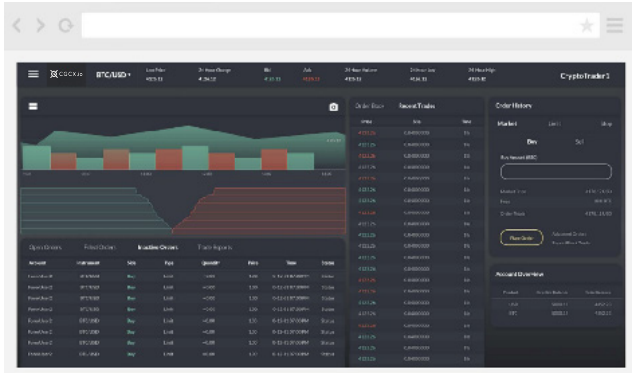Click the 24 Hour High header stat
Image resolution: width=633 pixels, height=373 pixels.
click(x=482, y=74)
